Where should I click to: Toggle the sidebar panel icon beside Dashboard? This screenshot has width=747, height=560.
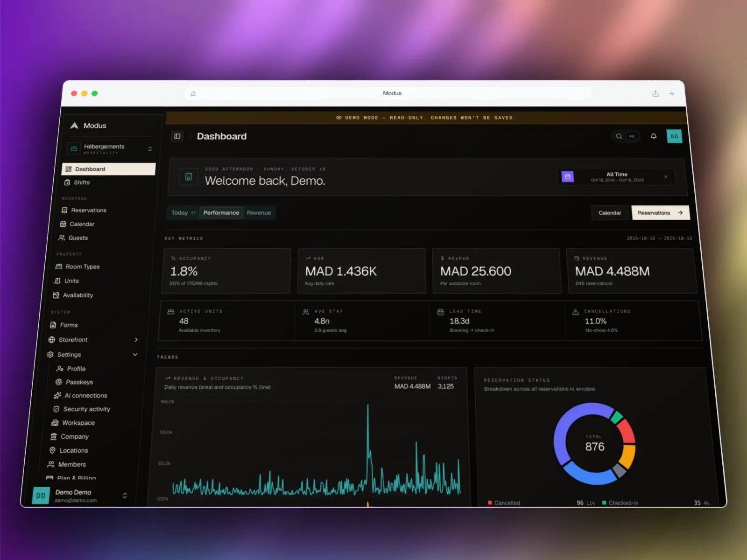(x=177, y=136)
